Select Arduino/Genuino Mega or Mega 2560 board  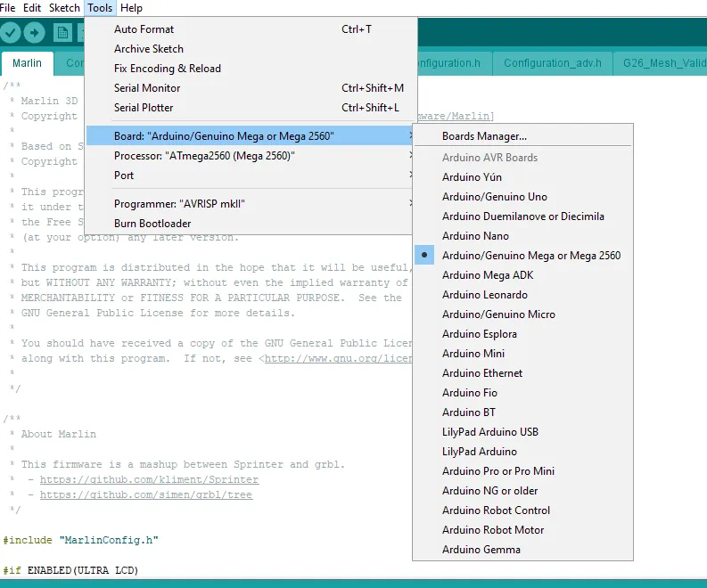click(x=530, y=256)
